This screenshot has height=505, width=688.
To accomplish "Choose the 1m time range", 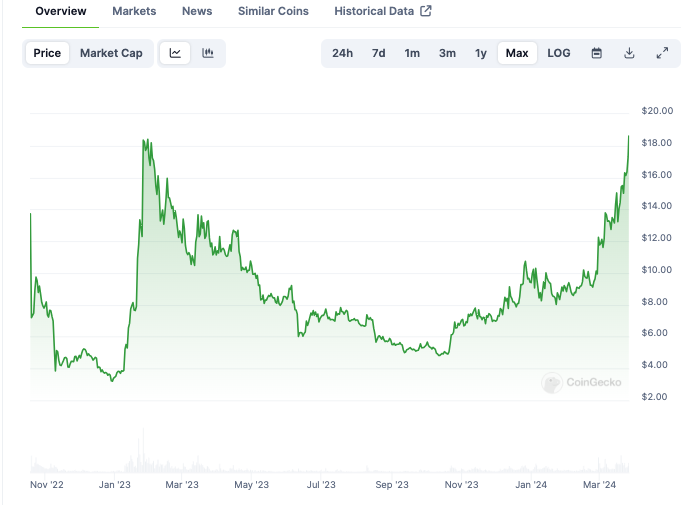I will tap(412, 53).
